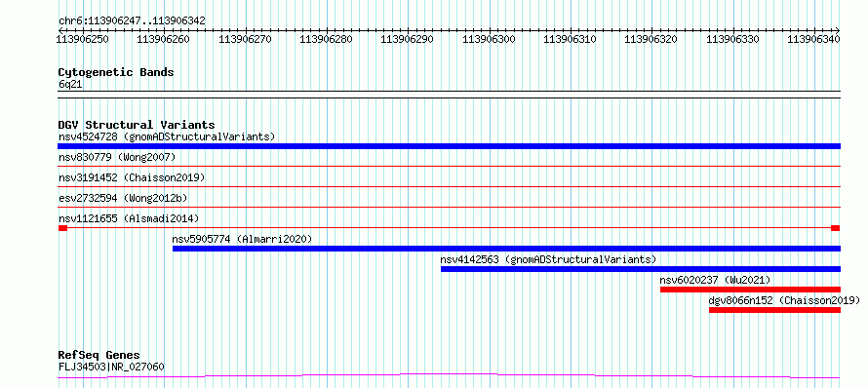Click right red block of nsv1121655 track
The width and height of the screenshot is (868, 388).
(836, 228)
